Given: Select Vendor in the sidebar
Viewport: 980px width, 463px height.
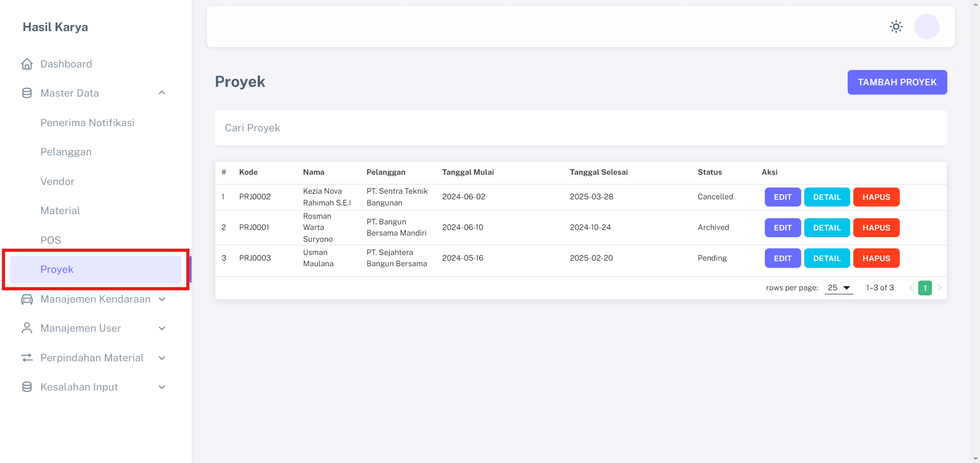Looking at the screenshot, I should coord(57,181).
